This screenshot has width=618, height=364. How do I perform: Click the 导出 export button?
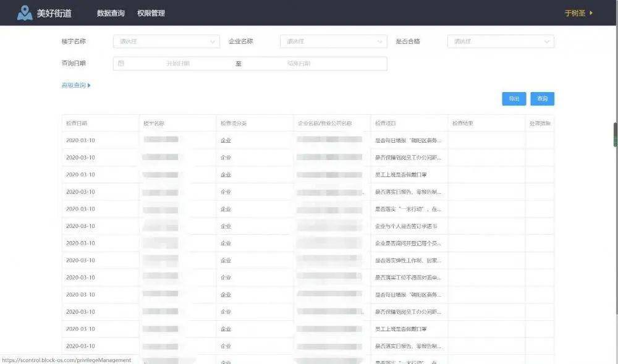514,98
